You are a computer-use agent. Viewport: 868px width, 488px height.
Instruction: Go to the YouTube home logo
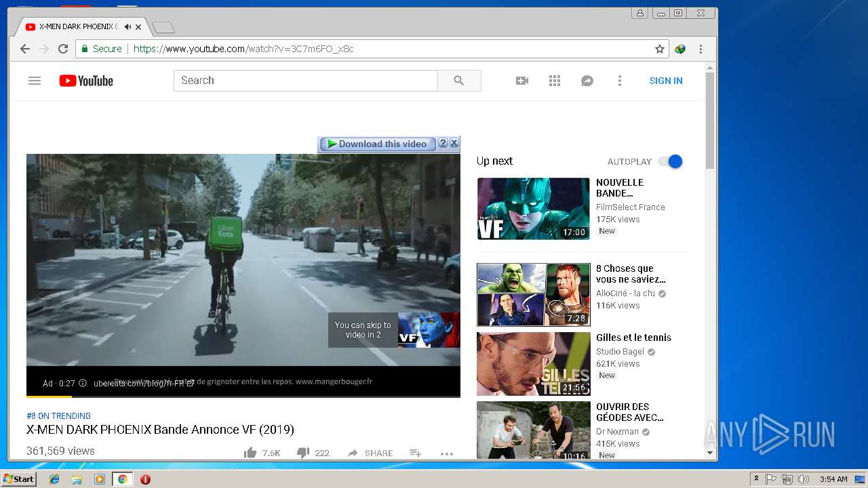pyautogui.click(x=86, y=81)
